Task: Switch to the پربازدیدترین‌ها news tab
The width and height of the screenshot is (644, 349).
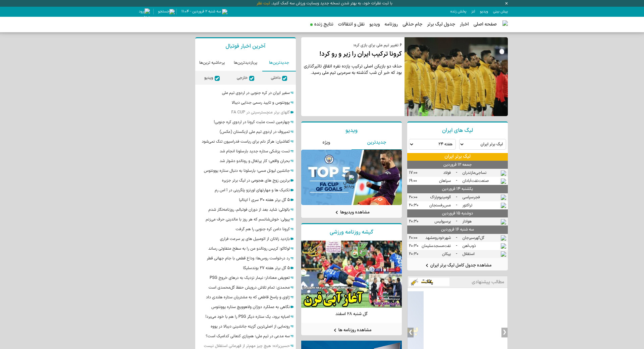Action: [245, 63]
